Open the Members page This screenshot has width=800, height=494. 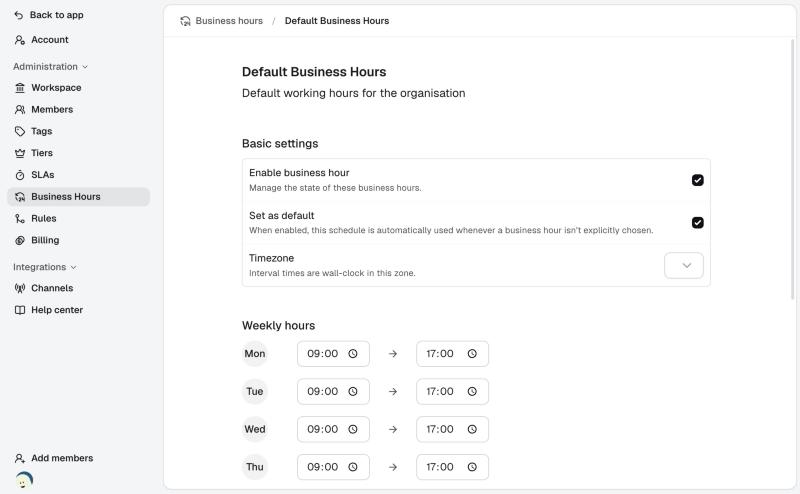coord(79,110)
